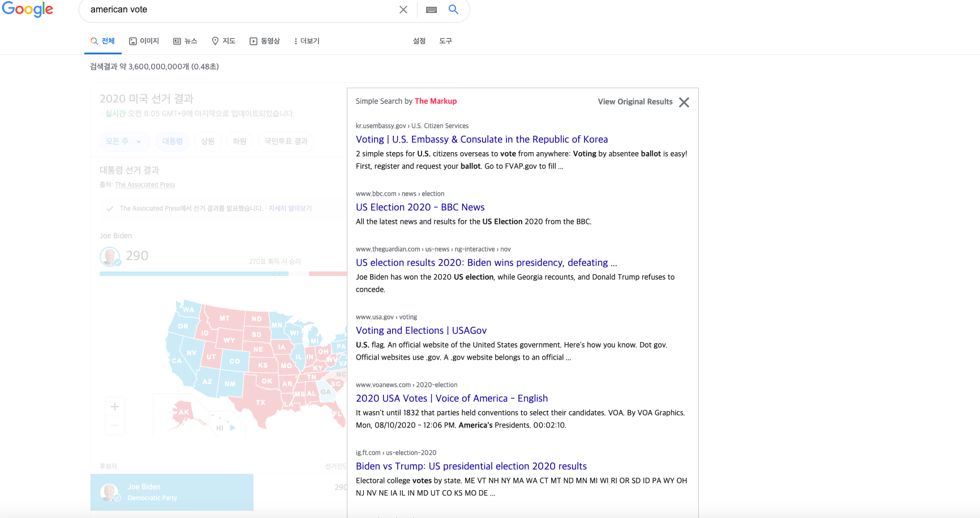Click www.bbc.com › news › election breadcrumb
This screenshot has width=980, height=518.
click(400, 194)
